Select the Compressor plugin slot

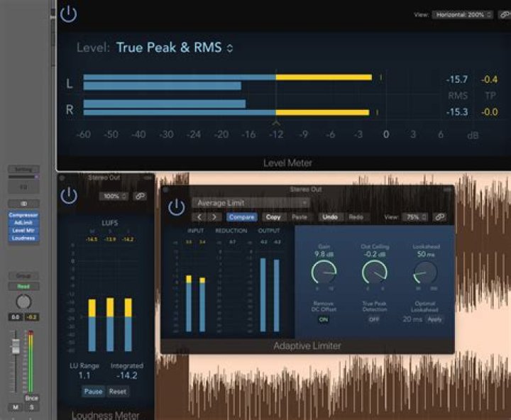click(23, 215)
